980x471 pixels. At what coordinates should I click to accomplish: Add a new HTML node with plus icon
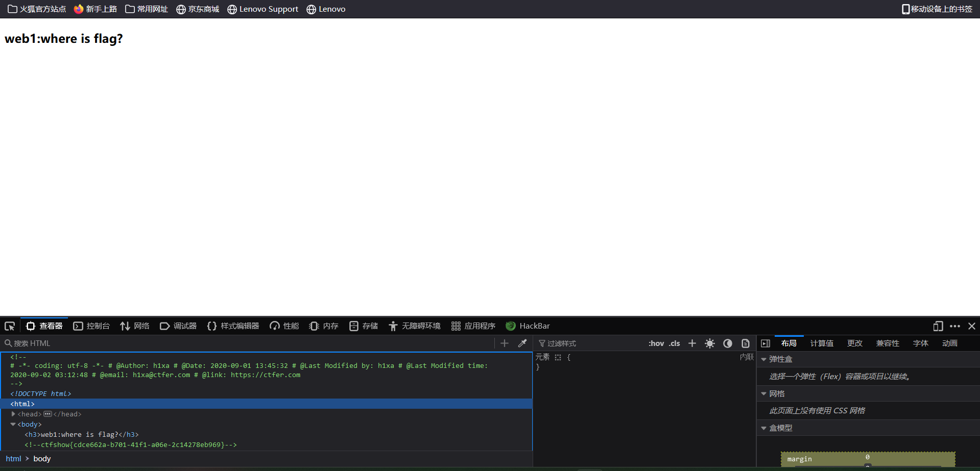tap(505, 343)
